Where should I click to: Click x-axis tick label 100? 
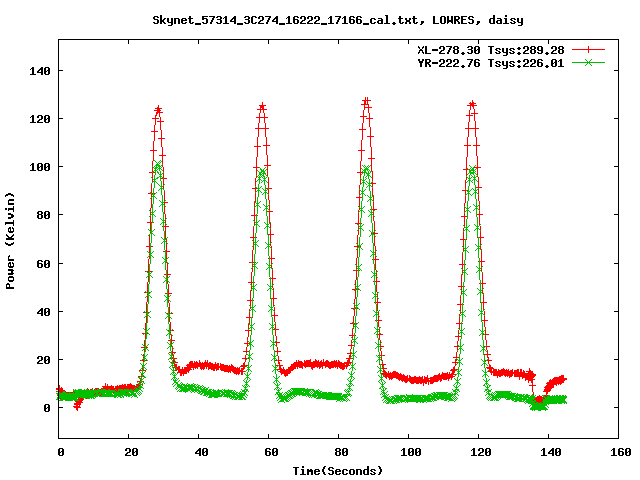411,452
